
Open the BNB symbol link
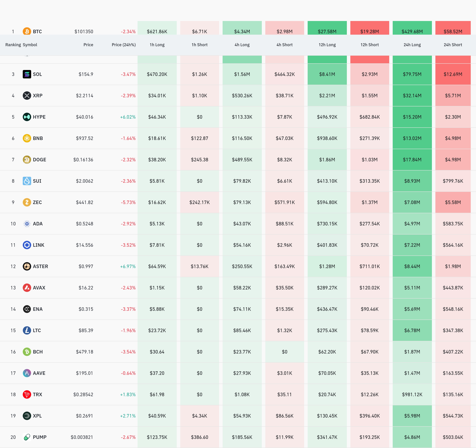coord(38,138)
